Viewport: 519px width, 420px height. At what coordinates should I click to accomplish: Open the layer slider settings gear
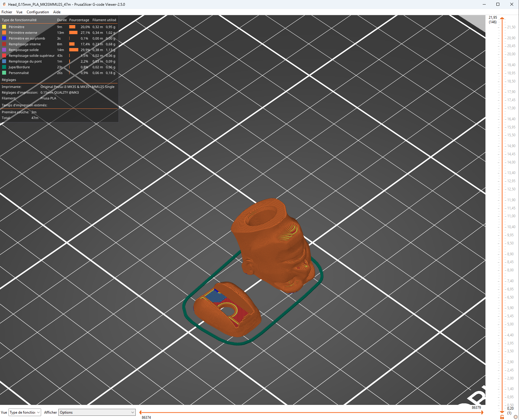516,417
